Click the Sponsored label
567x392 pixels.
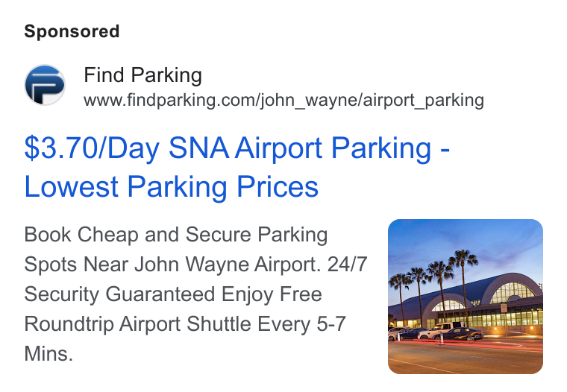point(72,31)
